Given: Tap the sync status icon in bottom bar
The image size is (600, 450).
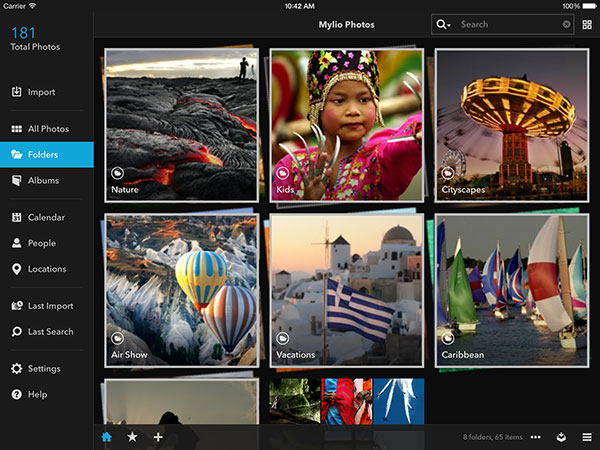Looking at the screenshot, I should (561, 437).
